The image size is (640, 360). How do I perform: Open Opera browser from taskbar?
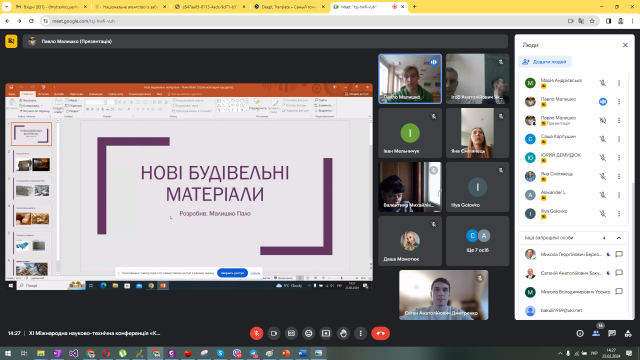(x=107, y=353)
